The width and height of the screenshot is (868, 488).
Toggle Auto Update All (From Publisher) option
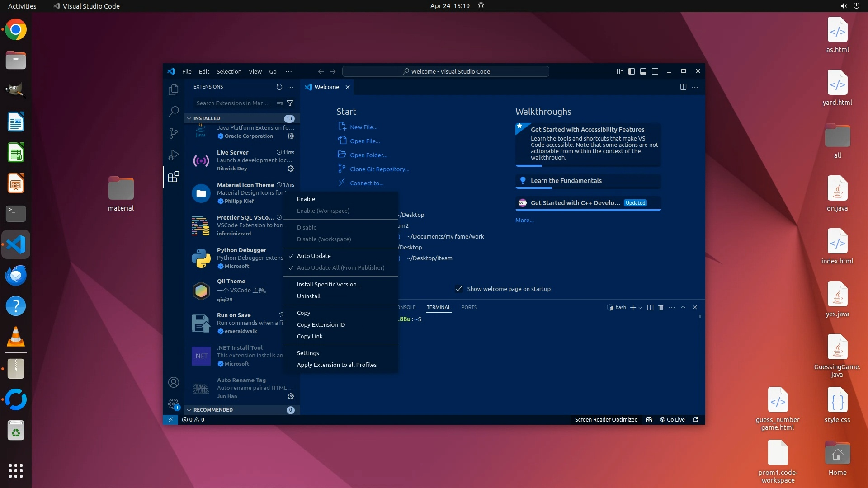(x=340, y=267)
